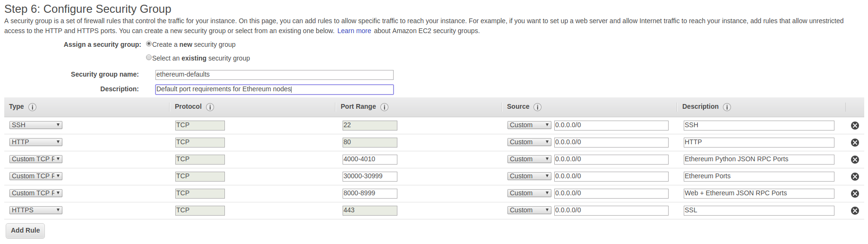Expand Source dropdown for the HTTP rule
868x244 pixels.
click(x=529, y=142)
